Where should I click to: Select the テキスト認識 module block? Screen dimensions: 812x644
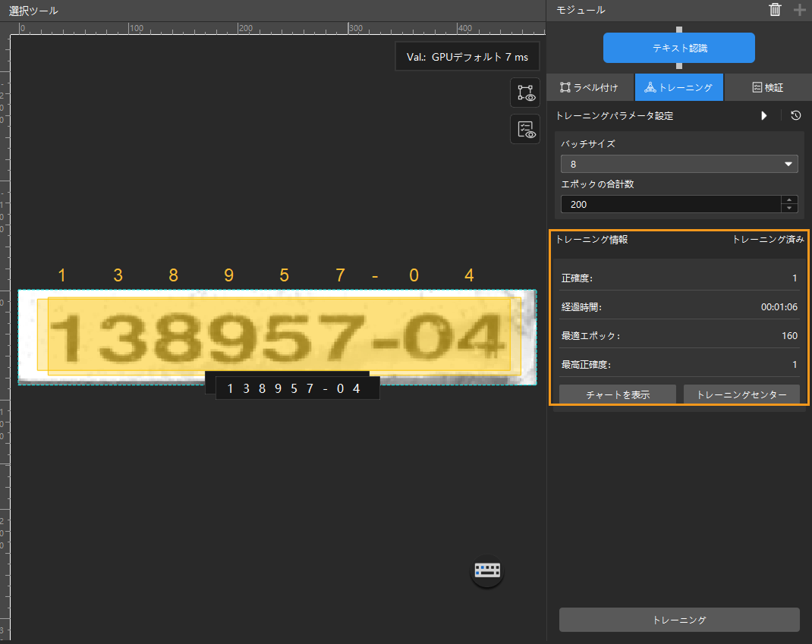[x=679, y=48]
